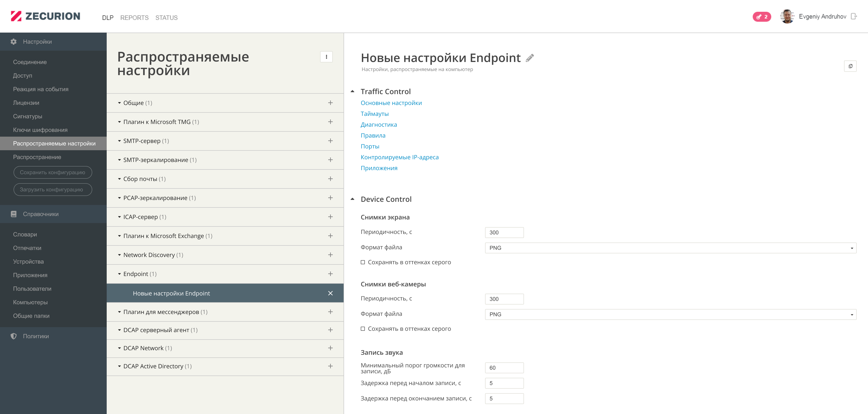The image size is (868, 414).
Task: Click the logout icon next to username
Action: coord(854,17)
